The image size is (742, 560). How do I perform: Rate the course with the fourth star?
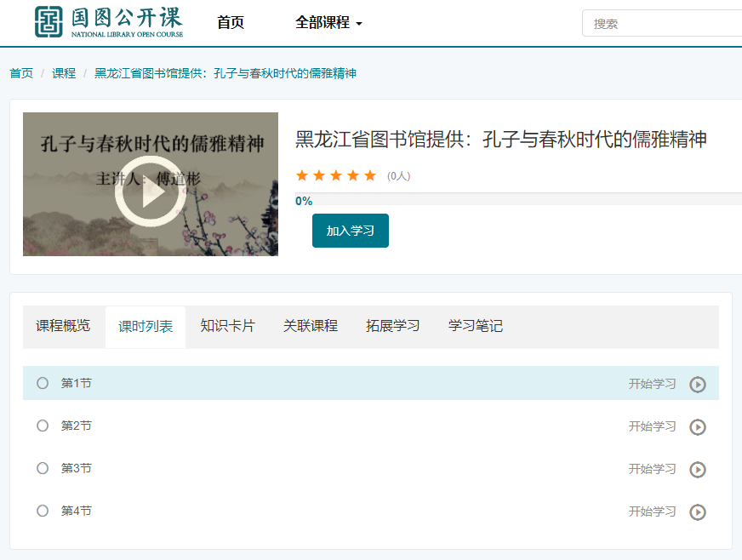point(353,175)
